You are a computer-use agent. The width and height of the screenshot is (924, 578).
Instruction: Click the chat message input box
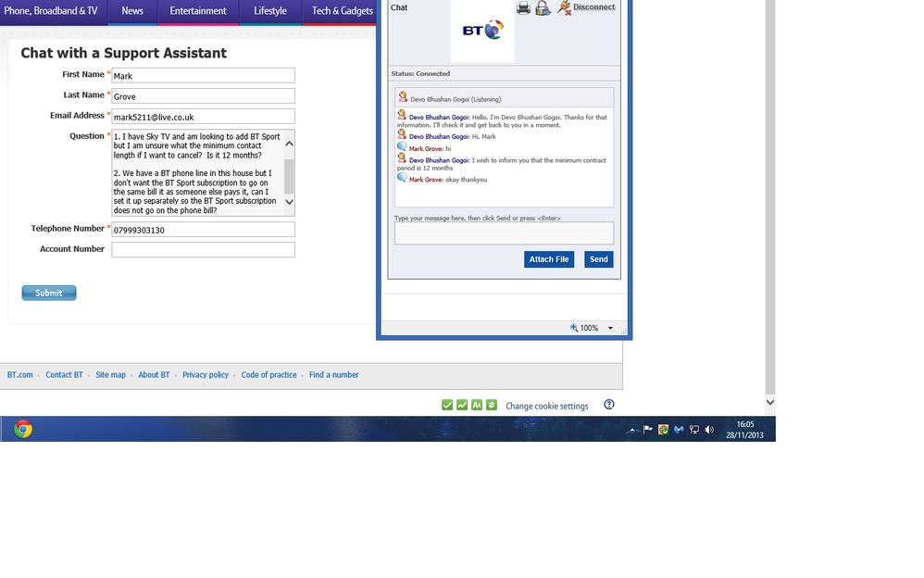tap(504, 233)
